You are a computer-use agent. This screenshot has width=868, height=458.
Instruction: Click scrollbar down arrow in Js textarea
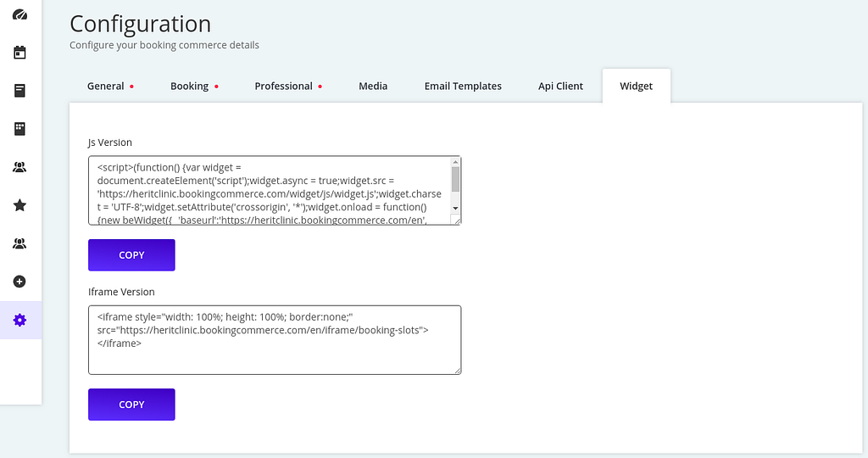pos(455,209)
